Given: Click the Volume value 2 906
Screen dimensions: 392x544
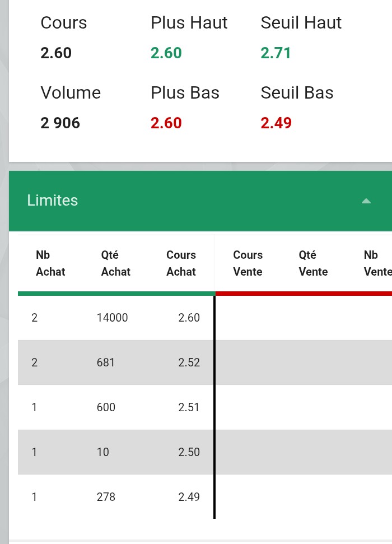Looking at the screenshot, I should click(x=60, y=123).
